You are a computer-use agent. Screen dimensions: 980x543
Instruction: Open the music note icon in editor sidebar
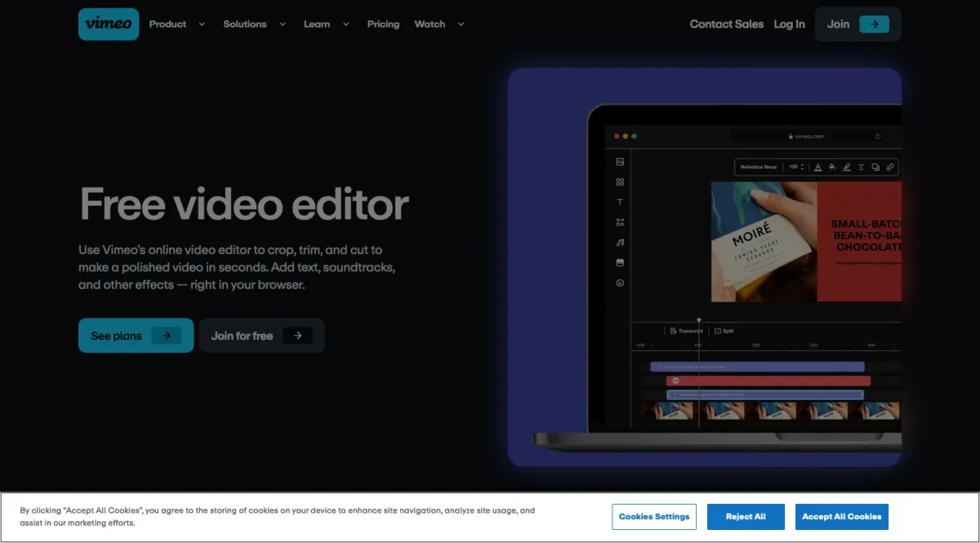click(620, 243)
